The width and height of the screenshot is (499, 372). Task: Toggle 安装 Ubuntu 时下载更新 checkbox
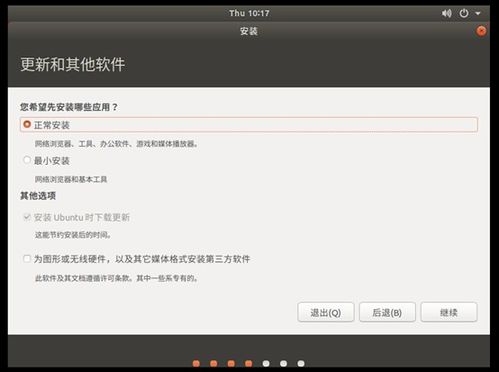coord(27,217)
